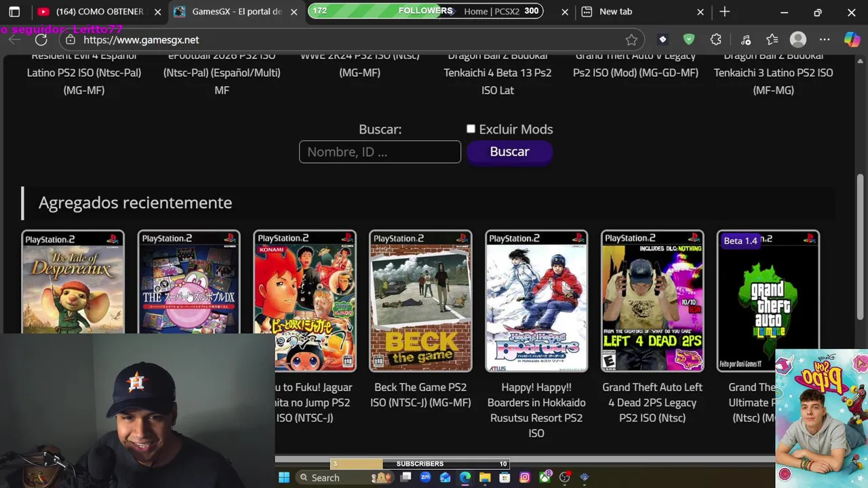Screen dimensions: 868x488
Task: Open Microsoft Store from the taskbar
Action: 505,478
